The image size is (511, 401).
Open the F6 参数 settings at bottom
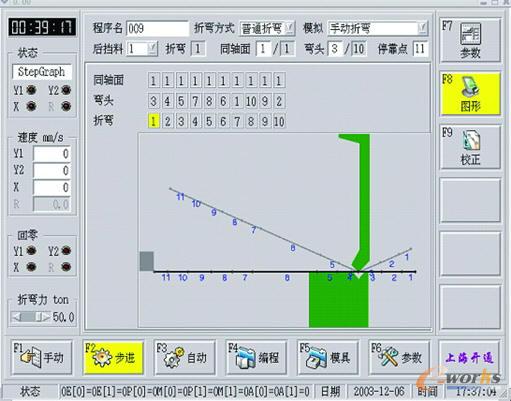[x=399, y=358]
